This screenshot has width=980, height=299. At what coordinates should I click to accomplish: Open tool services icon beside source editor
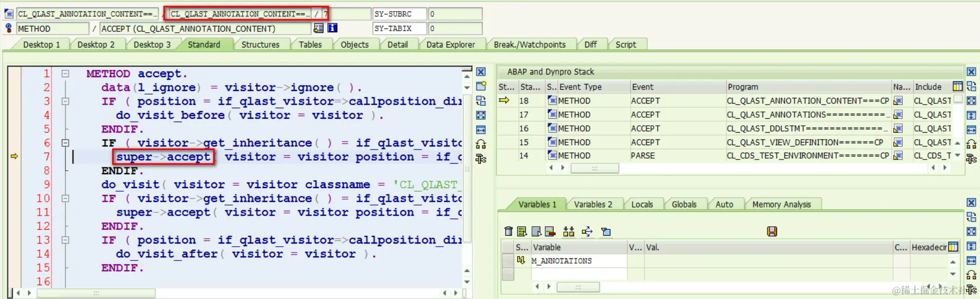tap(481, 158)
